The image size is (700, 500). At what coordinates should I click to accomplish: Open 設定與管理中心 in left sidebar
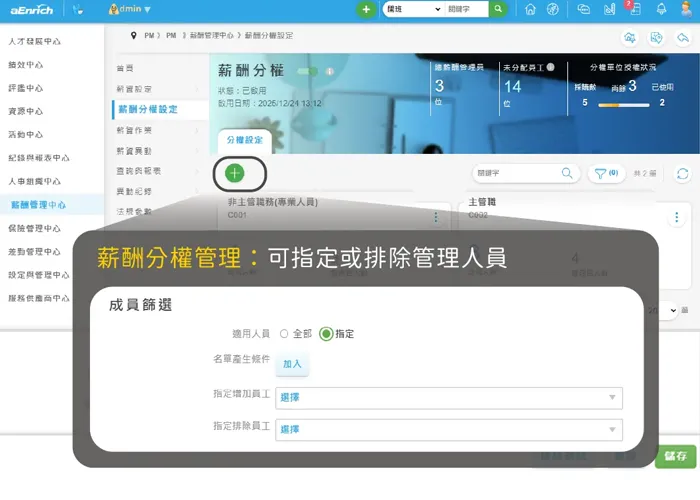[39, 275]
